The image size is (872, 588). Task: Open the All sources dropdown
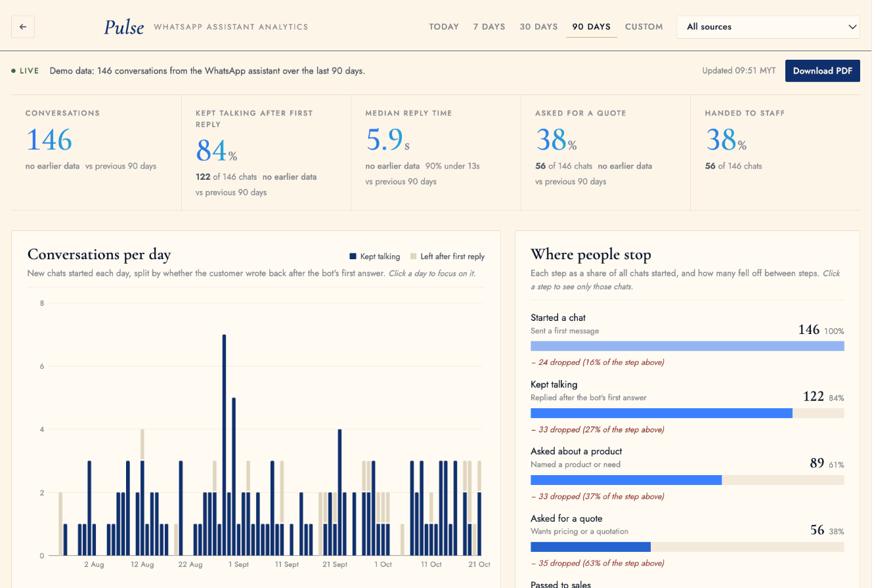(x=768, y=27)
